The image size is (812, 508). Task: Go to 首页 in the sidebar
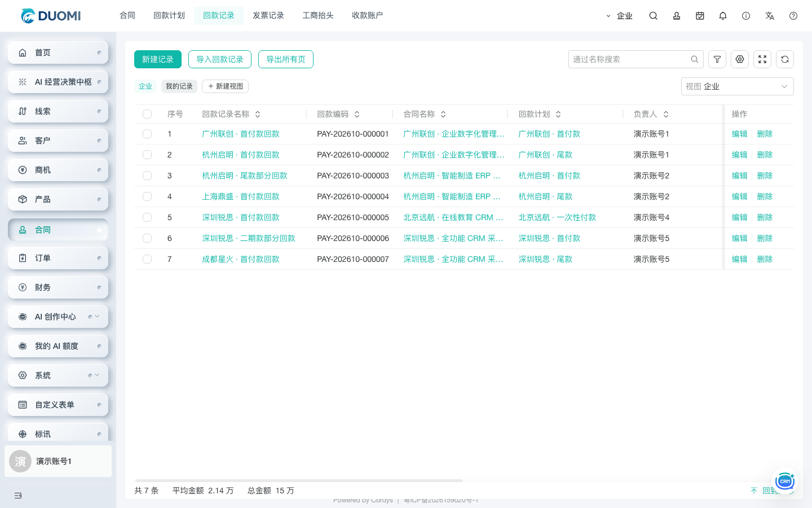[x=58, y=52]
